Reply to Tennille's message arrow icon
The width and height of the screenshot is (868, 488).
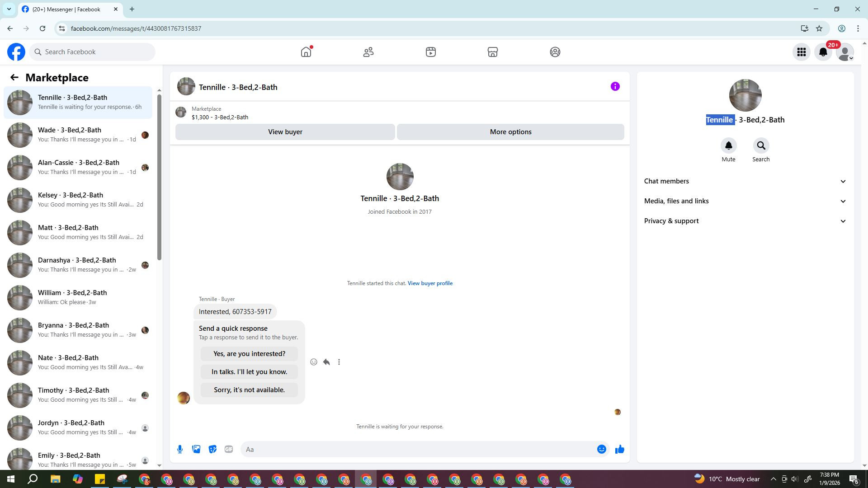tap(326, 362)
